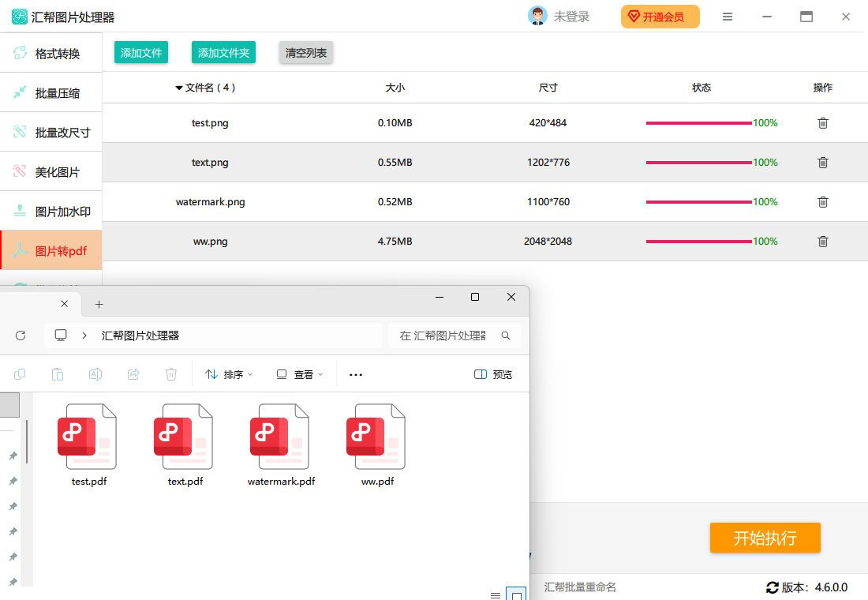The height and width of the screenshot is (600, 868).
Task: Select the test.pdf file icon
Action: (88, 437)
